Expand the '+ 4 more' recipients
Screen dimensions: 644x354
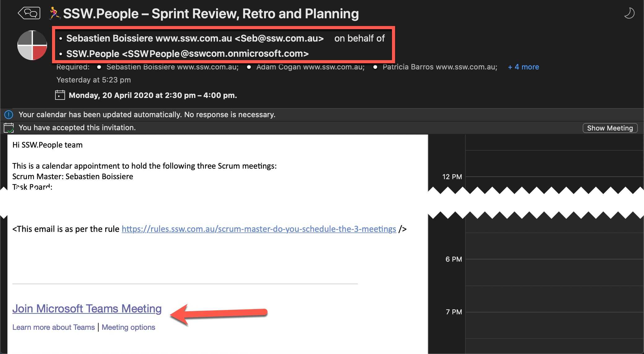pyautogui.click(x=523, y=67)
